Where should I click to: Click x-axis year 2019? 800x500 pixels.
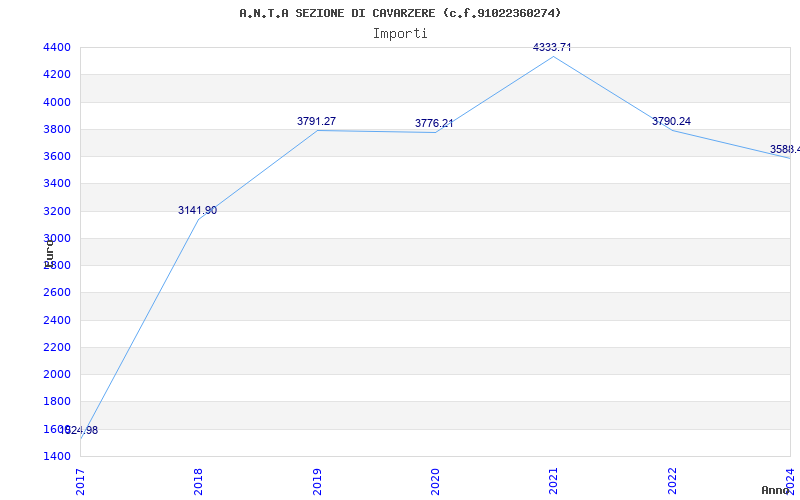click(317, 482)
